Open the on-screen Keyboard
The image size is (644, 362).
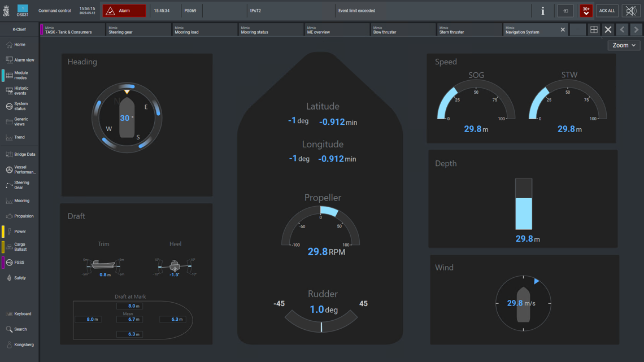pyautogui.click(x=20, y=314)
